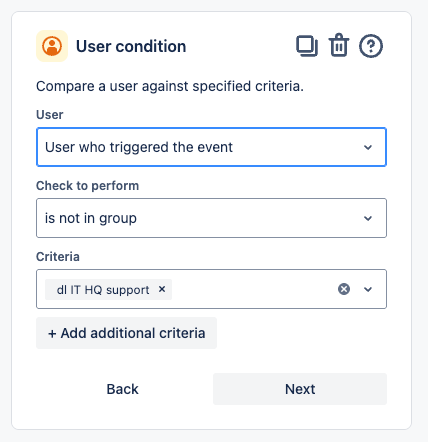Viewport: 428px width, 442px height.
Task: Click empty space inside Criteria input field
Action: click(253, 289)
